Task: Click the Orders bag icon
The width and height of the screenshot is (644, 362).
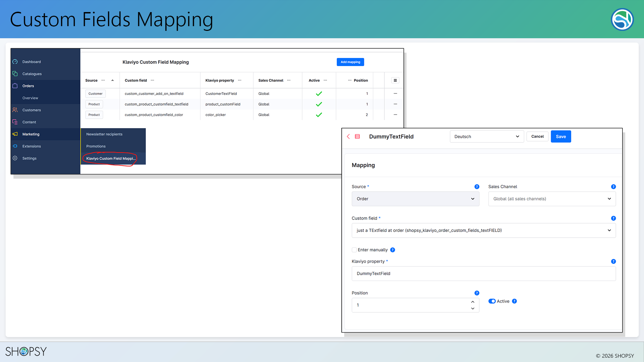Action: click(15, 86)
